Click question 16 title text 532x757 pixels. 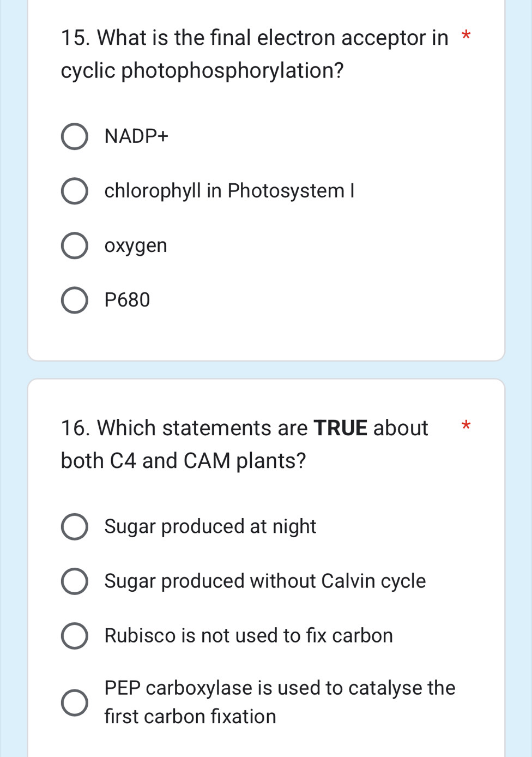tap(244, 444)
